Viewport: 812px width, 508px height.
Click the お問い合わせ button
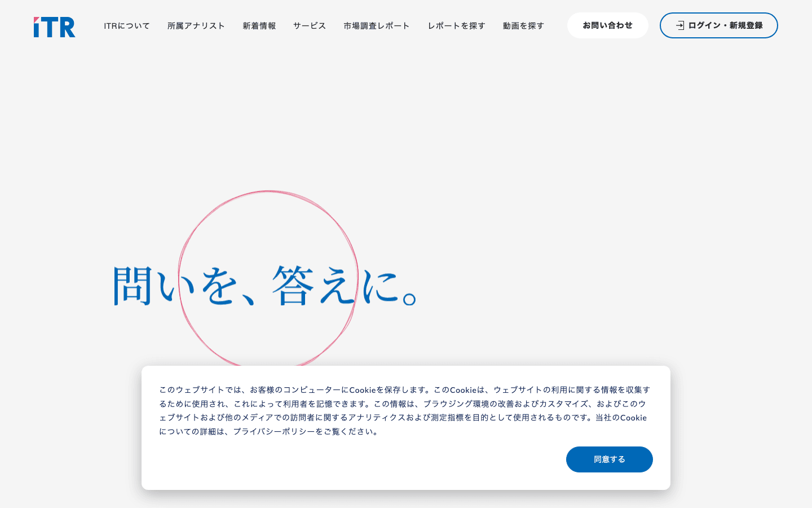click(608, 25)
